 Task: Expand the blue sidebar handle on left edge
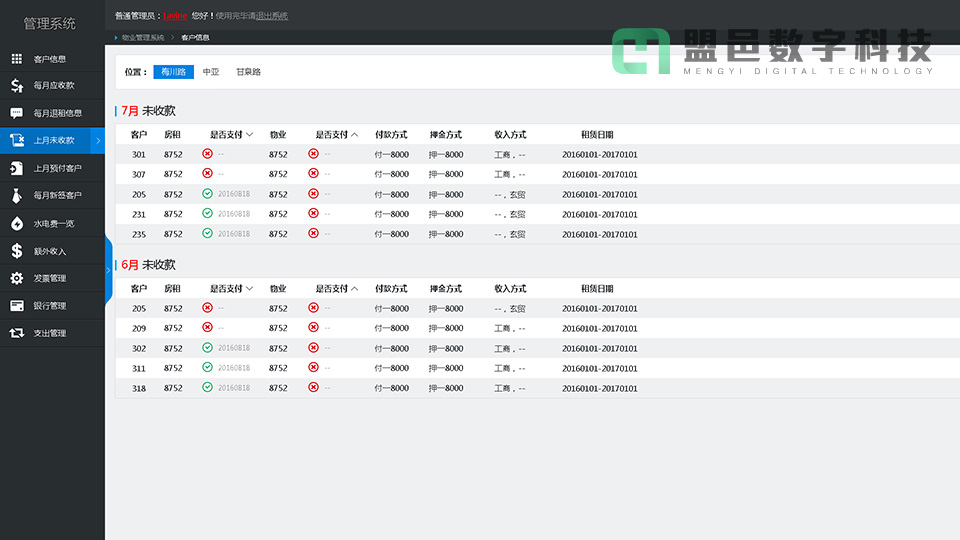pos(108,270)
